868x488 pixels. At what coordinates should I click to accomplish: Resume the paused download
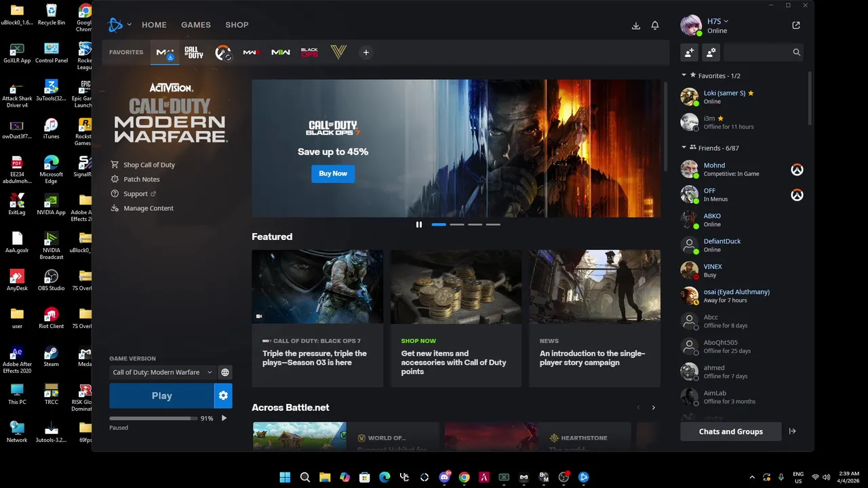coord(224,418)
